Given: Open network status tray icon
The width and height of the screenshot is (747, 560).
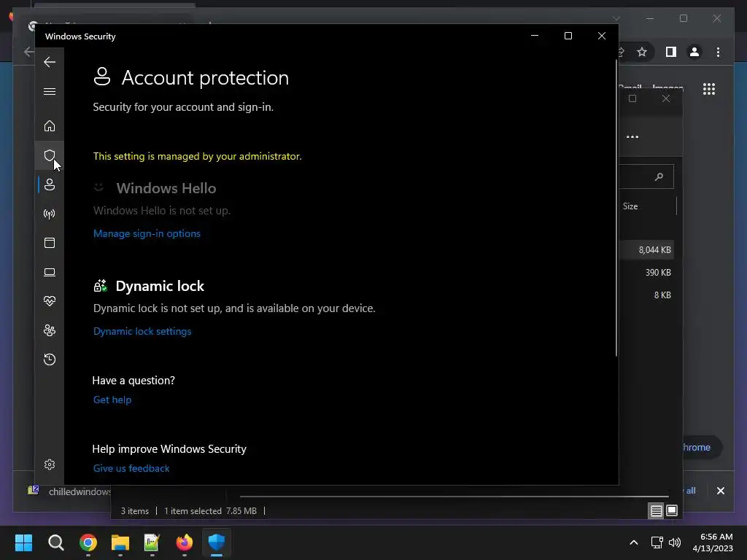Looking at the screenshot, I should coord(657,542).
